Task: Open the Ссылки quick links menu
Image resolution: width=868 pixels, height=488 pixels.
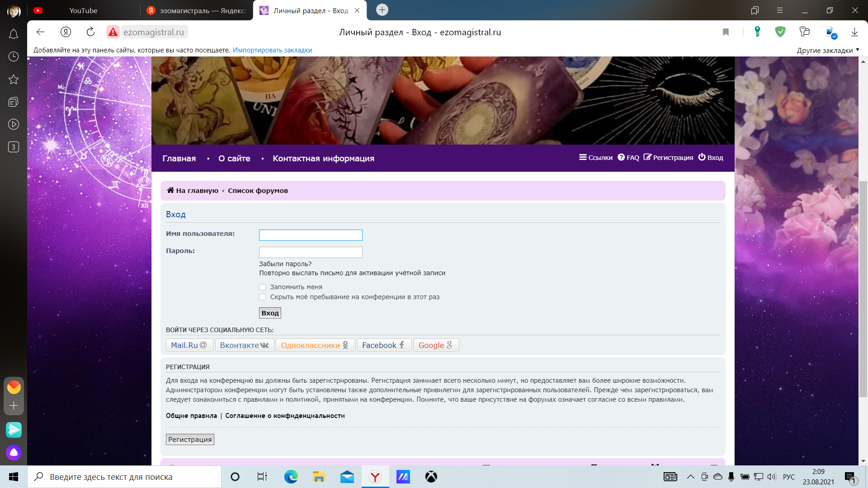Action: tap(596, 158)
